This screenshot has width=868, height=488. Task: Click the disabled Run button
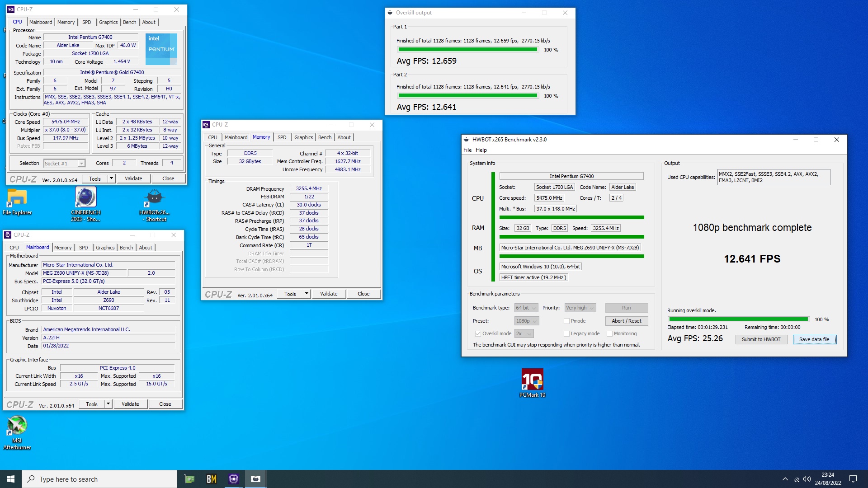click(x=626, y=308)
